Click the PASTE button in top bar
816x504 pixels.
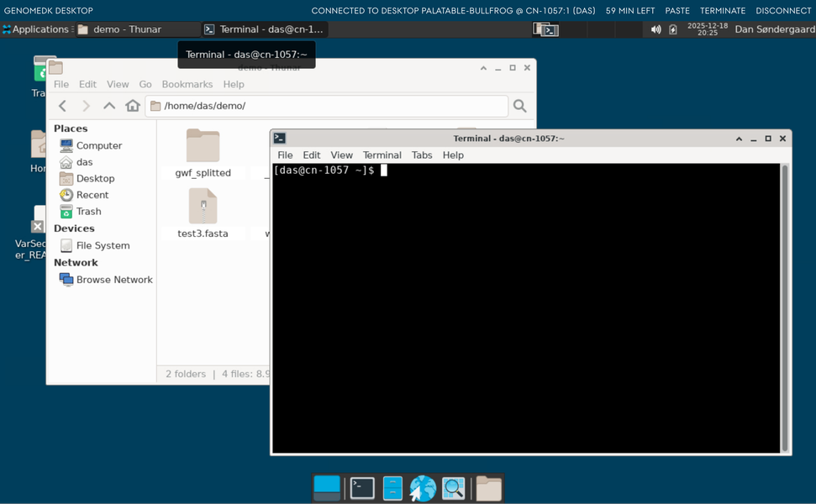(676, 11)
